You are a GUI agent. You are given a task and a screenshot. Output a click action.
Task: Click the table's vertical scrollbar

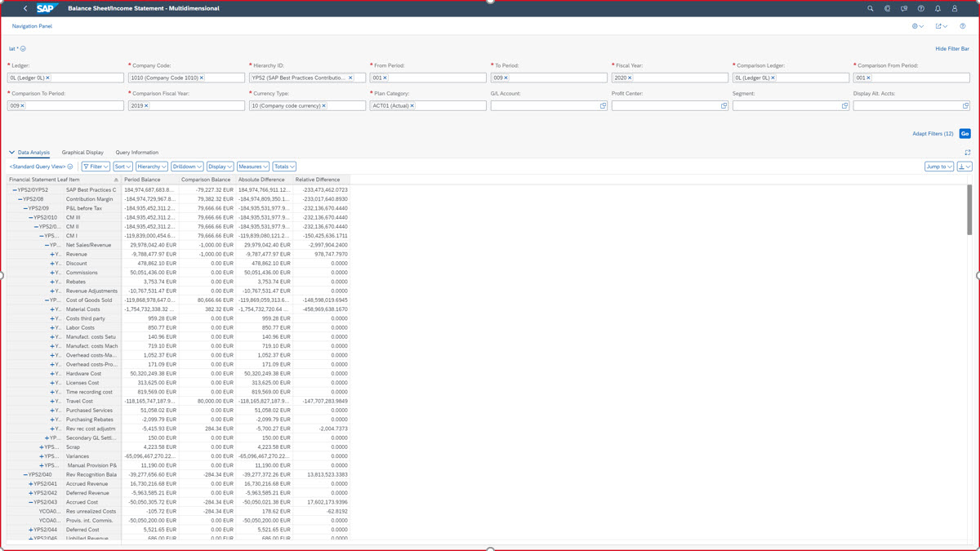[x=969, y=211]
